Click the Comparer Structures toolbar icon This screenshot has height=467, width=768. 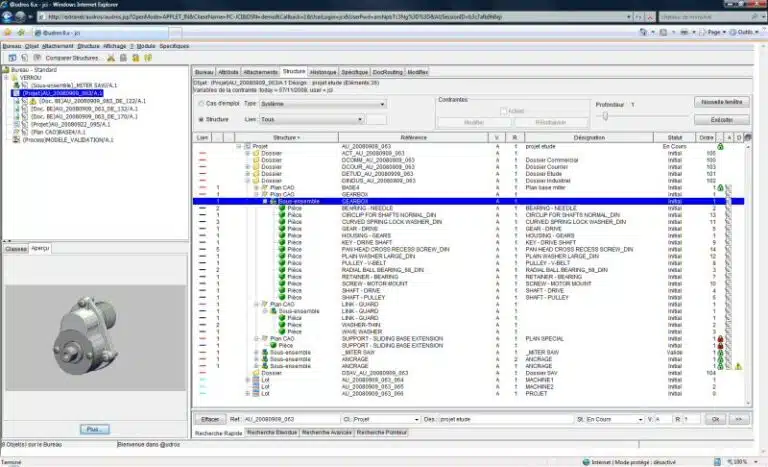(38, 58)
